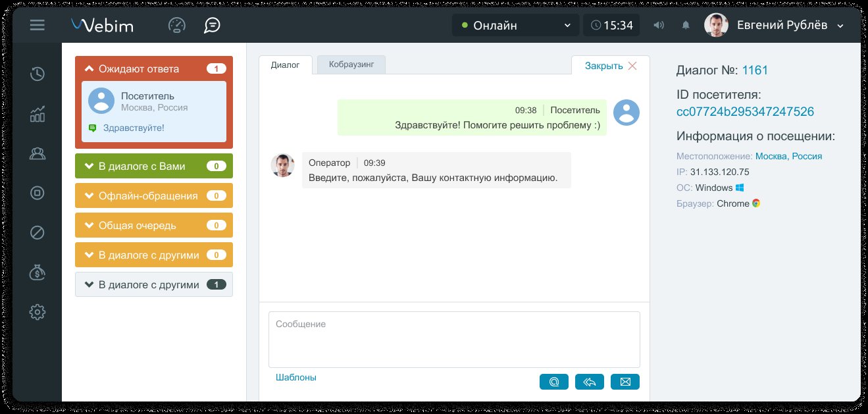The width and height of the screenshot is (868, 414).
Task: Open the Онлайн status dropdown
Action: point(515,26)
